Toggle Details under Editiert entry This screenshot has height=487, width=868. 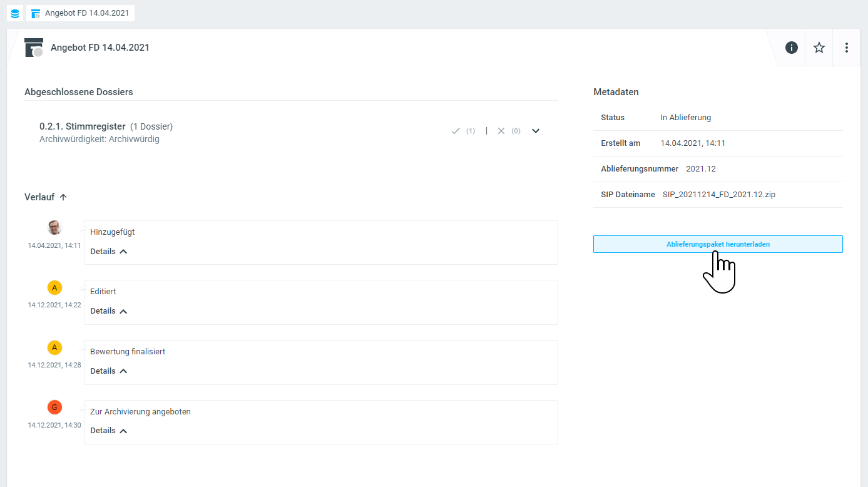[108, 311]
